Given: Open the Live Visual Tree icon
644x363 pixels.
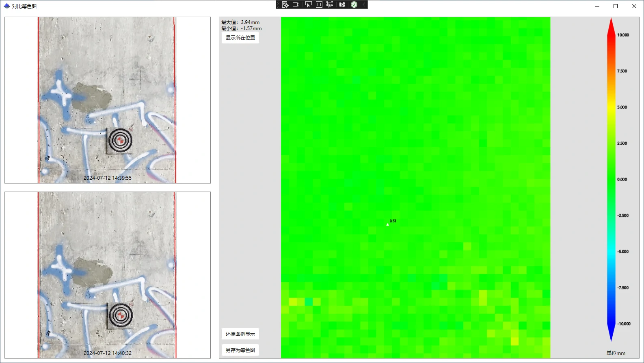Looking at the screenshot, I should pos(285,4).
